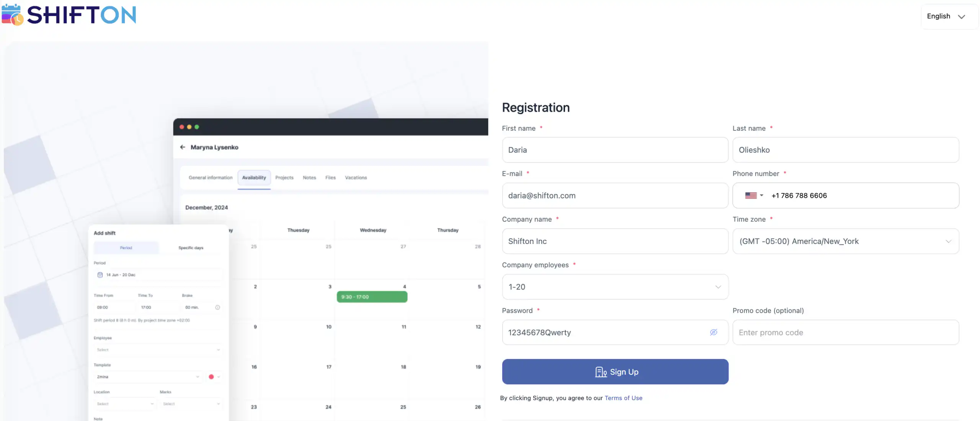The width and height of the screenshot is (980, 421).
Task: Open the Vacations tab
Action: [x=355, y=177]
